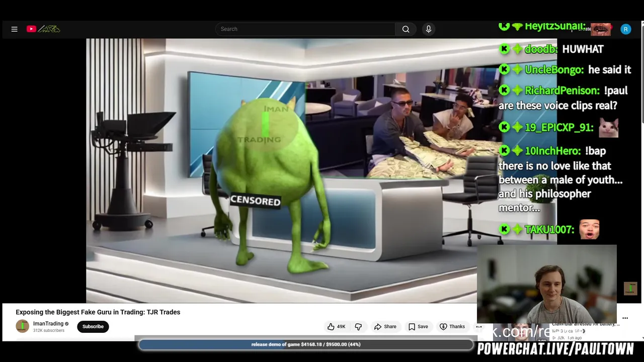Save the video to a playlist
644x362 pixels.
pos(418,327)
